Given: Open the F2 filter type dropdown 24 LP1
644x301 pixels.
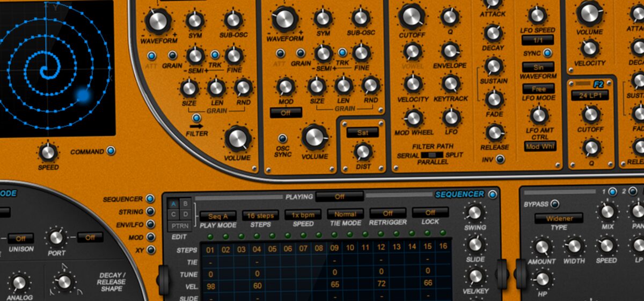Looking at the screenshot, I should click(x=589, y=95).
